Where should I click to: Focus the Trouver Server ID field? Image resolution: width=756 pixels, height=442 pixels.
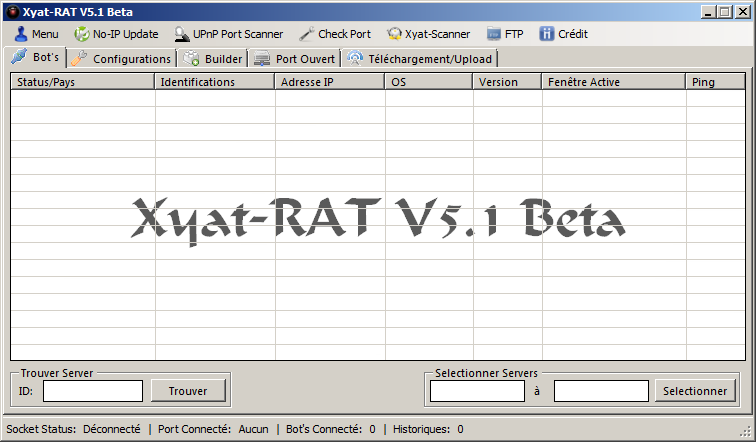tap(93, 391)
